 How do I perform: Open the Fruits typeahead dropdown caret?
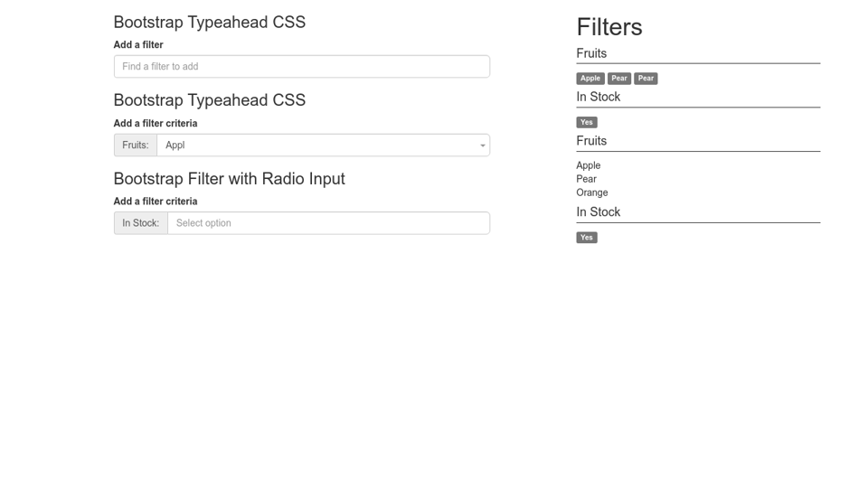(483, 145)
